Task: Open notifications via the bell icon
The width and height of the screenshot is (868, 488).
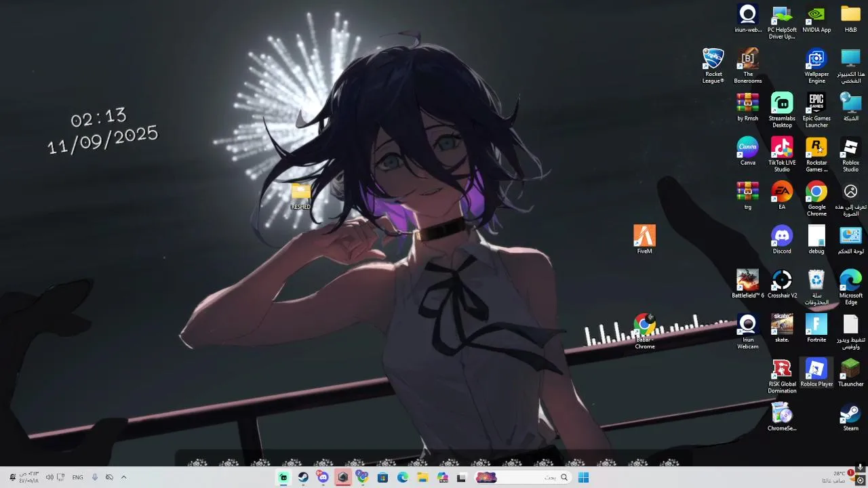Action: coord(12,477)
